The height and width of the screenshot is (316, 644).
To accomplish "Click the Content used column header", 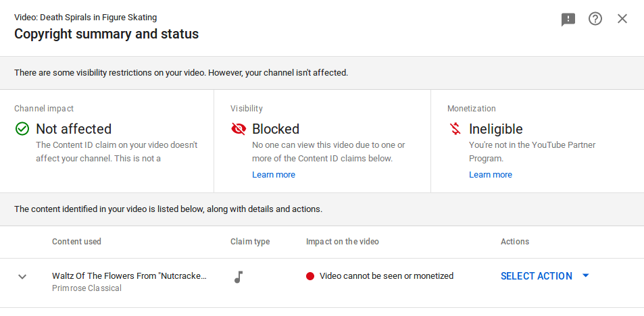I will pos(76,242).
